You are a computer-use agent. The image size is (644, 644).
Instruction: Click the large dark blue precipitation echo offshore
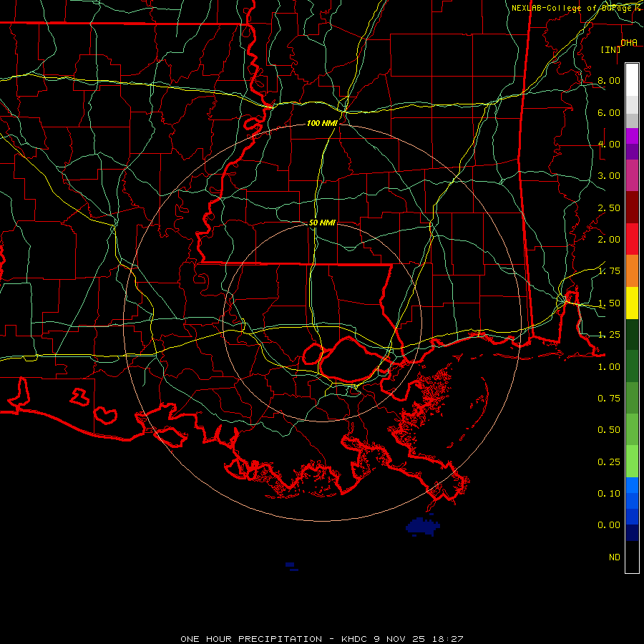click(423, 527)
